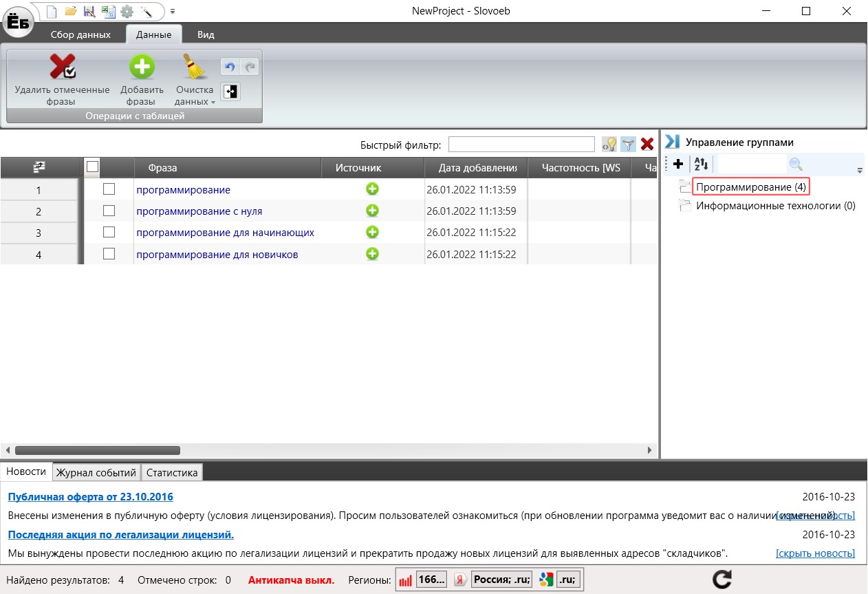Switch to the 'Сбор данных' ribbon tab
Screen dimensions: 868x594
point(80,34)
